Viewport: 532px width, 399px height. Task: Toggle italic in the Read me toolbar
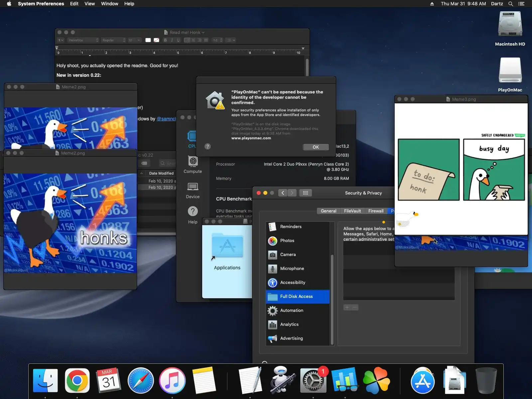(172, 40)
